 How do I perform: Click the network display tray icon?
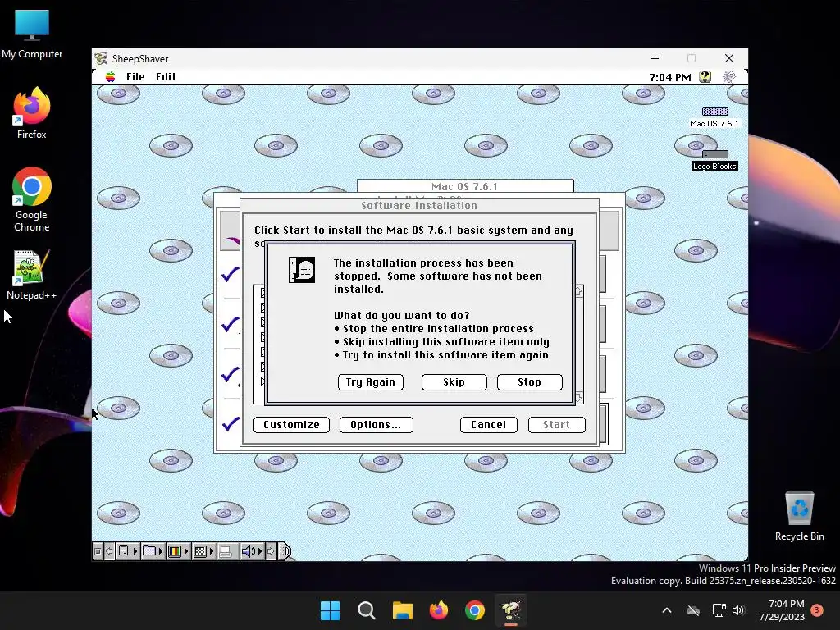tap(719, 610)
